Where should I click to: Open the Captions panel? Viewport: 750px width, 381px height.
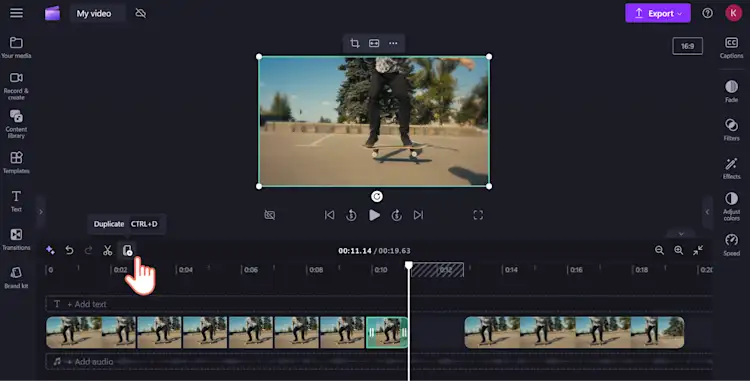coord(731,47)
